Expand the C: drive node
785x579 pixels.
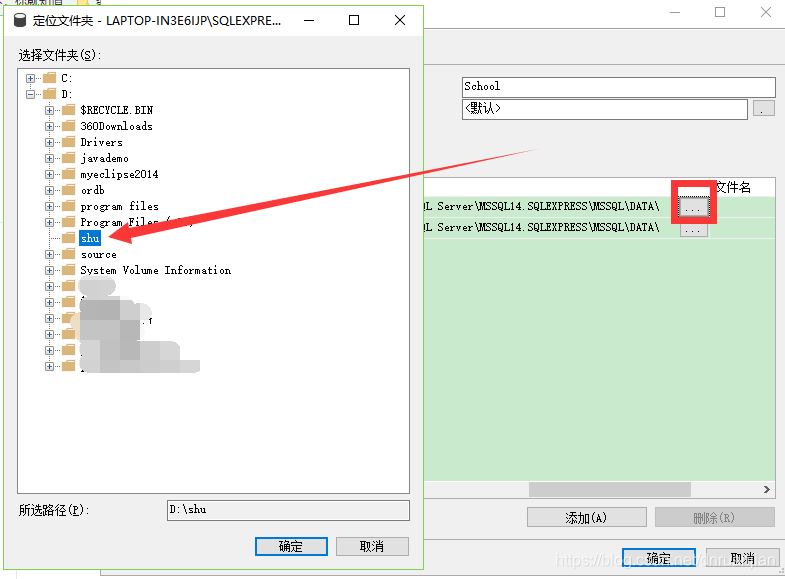point(31,78)
